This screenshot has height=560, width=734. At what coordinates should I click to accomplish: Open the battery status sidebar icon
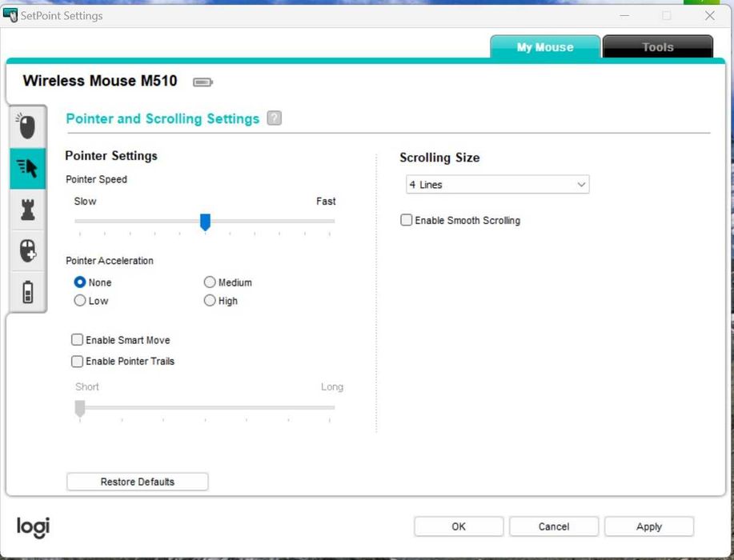[x=27, y=292]
